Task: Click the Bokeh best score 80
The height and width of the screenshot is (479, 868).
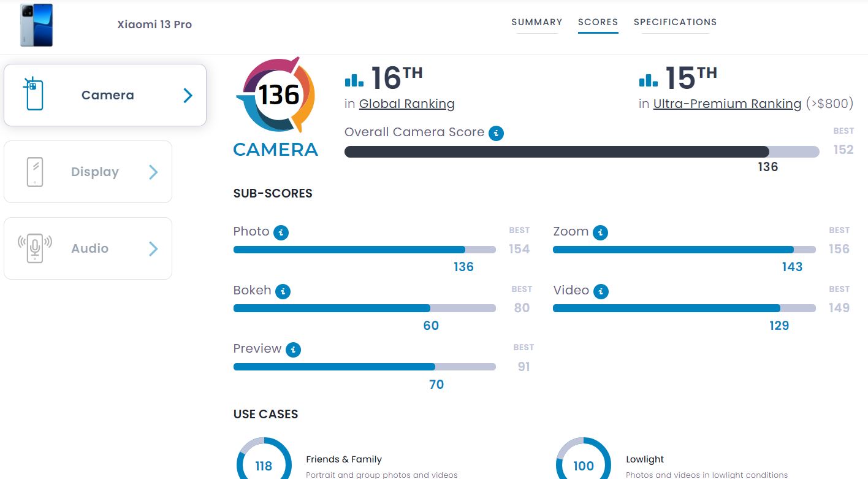Action: pyautogui.click(x=522, y=308)
